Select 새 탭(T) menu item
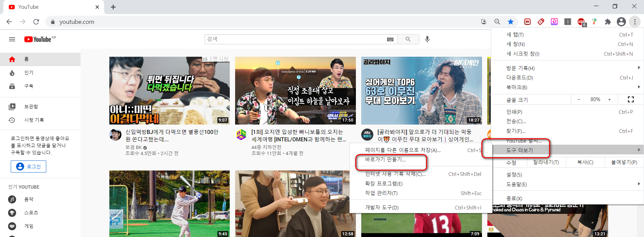 (568, 35)
